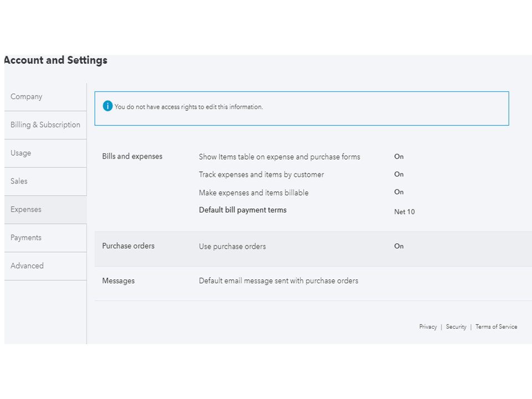The image size is (532, 399).
Task: Expand the Messages section
Action: pos(119,281)
